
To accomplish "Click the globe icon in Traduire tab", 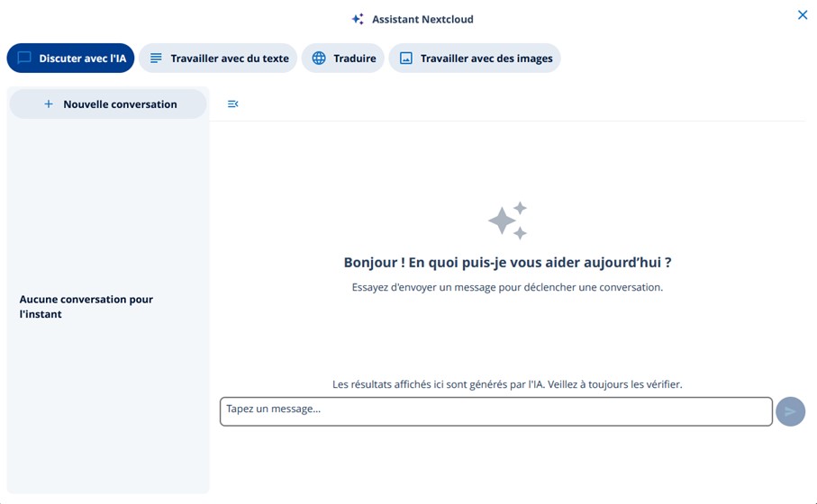I will [319, 58].
